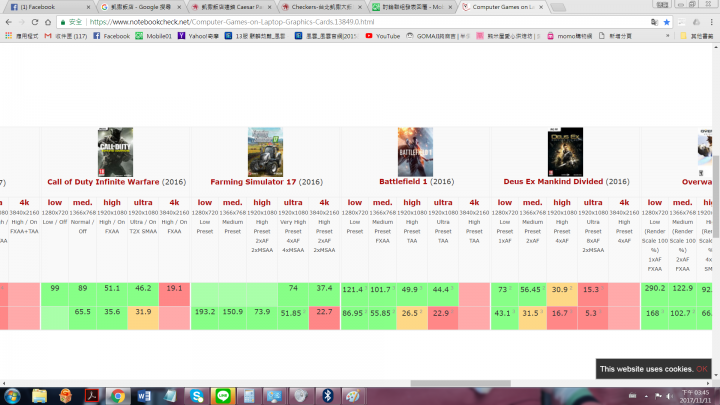Open the Windows Start menu
This screenshot has height=405, width=720.
(x=12, y=396)
